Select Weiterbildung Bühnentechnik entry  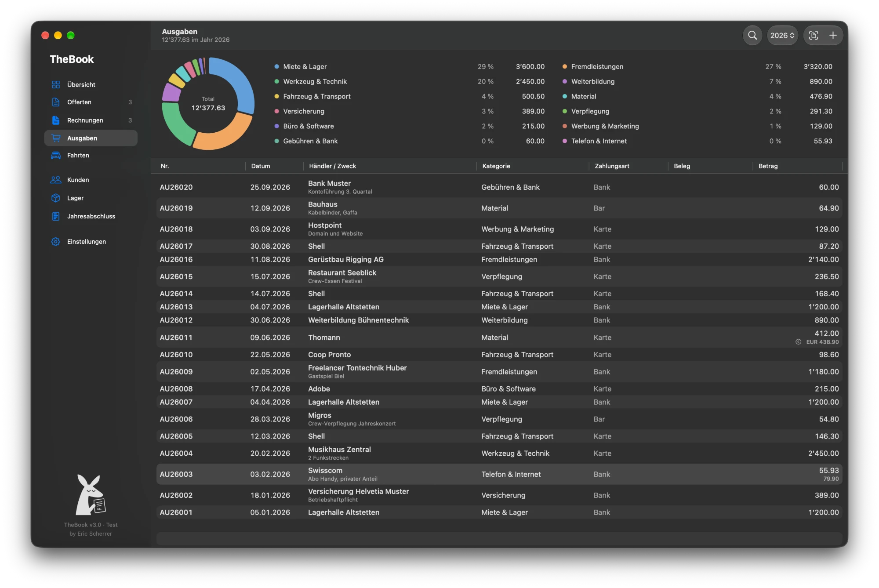(499, 320)
